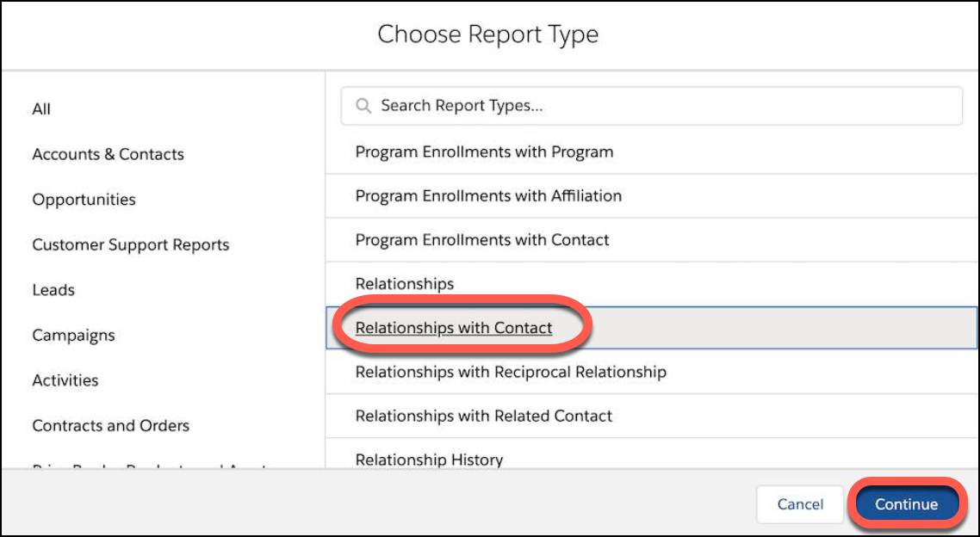
Task: Select the All category
Action: pos(41,109)
